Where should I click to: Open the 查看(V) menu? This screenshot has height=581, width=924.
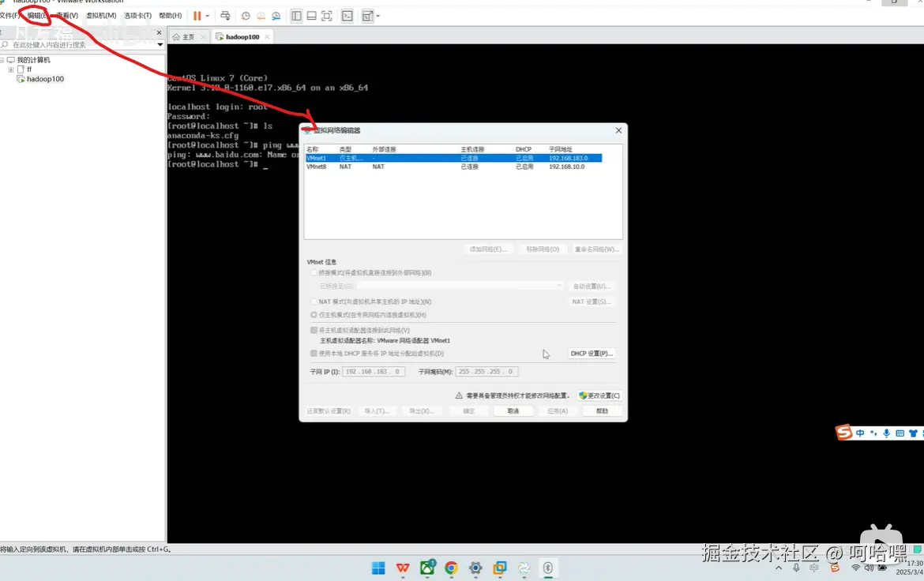click(x=67, y=15)
